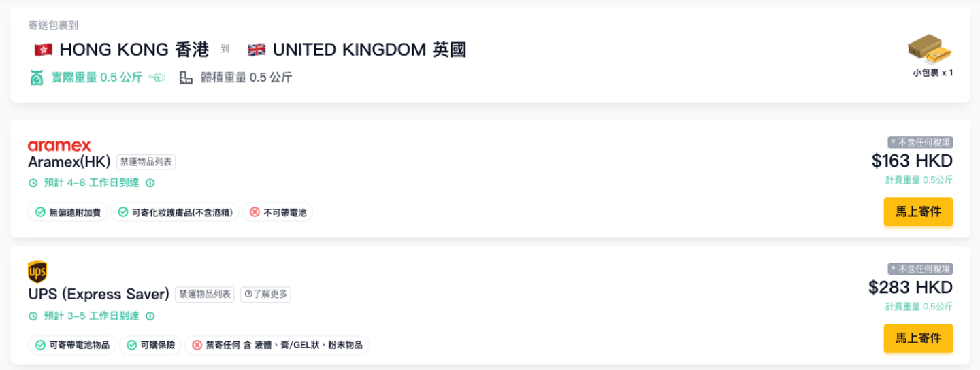Click the pointing hand icon beside actual weight
This screenshot has height=370, width=980.
pos(157,78)
